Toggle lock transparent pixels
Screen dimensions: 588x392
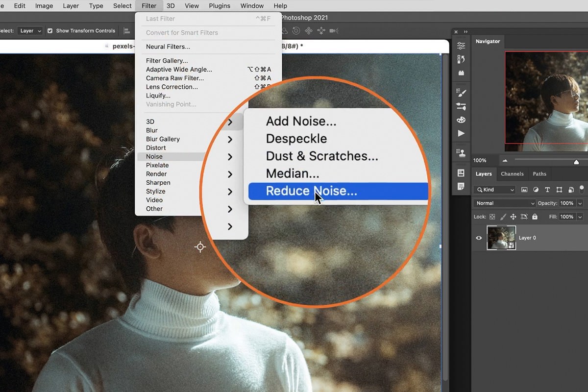click(492, 217)
